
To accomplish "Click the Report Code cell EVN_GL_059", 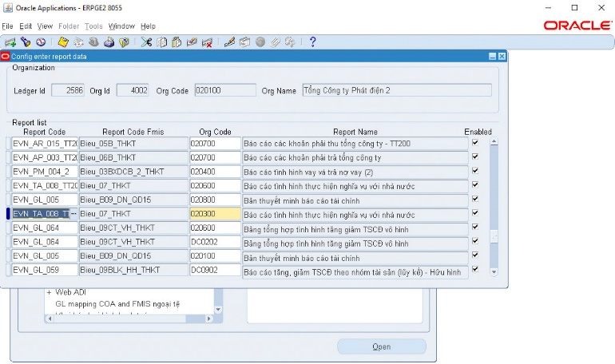I will [x=45, y=270].
